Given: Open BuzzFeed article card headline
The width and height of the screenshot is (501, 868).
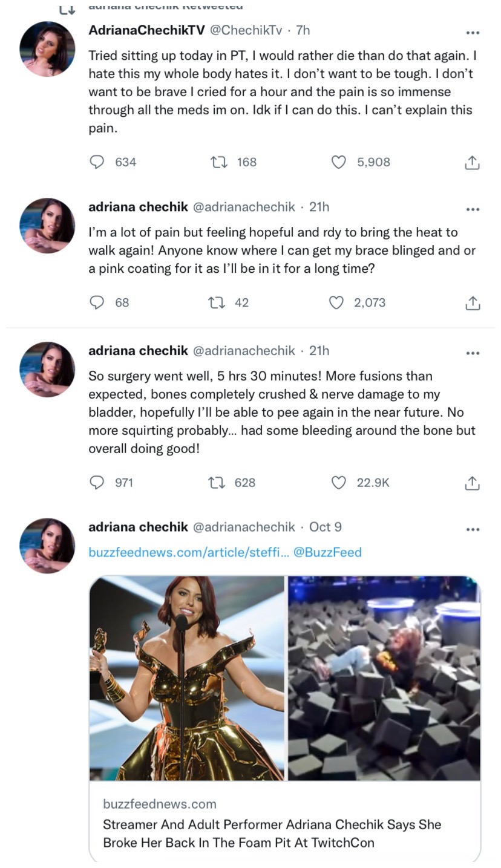Looking at the screenshot, I should [272, 833].
